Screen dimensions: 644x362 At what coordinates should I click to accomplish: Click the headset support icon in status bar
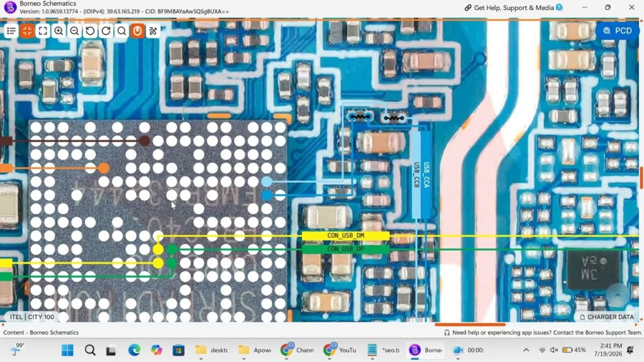447,332
